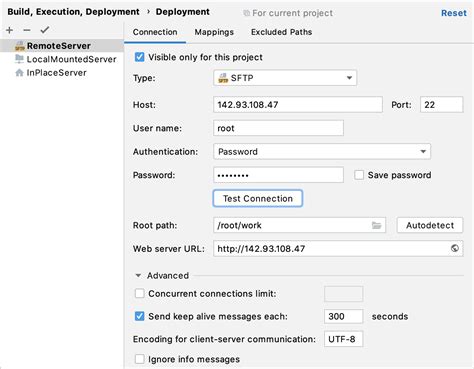Open the Type SFTP dropdown
The height and width of the screenshot is (369, 474).
coord(285,78)
